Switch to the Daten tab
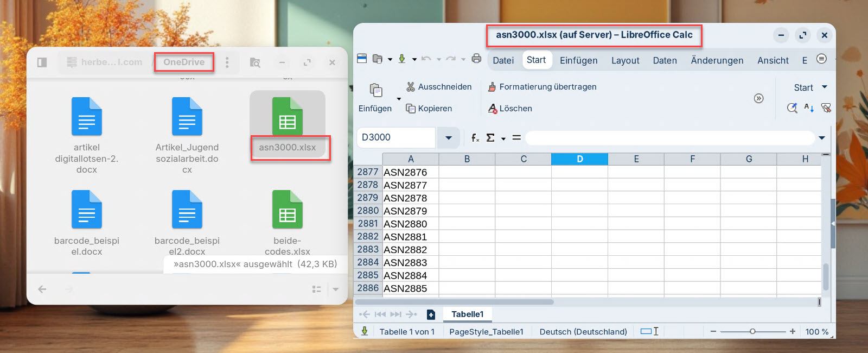This screenshot has height=353, width=868. 665,60
